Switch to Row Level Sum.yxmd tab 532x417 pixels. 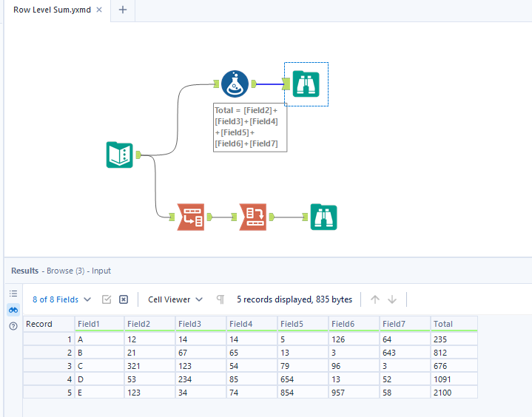[50, 10]
